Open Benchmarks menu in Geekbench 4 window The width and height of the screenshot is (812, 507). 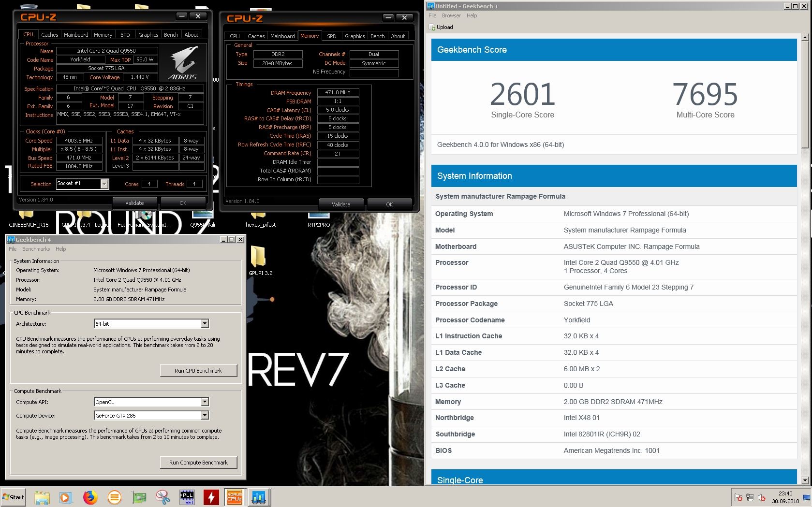point(36,249)
